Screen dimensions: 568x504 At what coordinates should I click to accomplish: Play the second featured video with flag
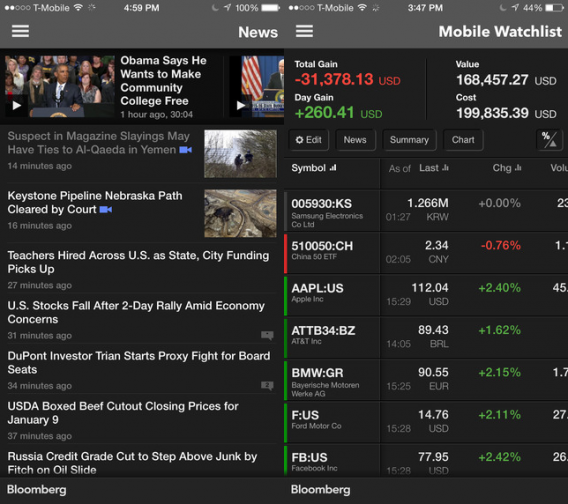241,105
